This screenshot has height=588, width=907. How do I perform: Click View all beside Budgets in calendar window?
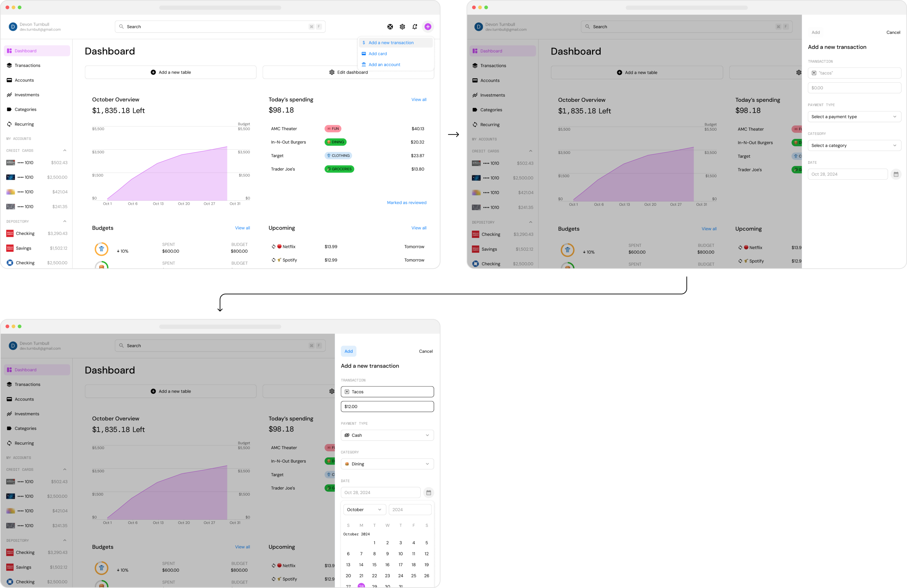(243, 547)
